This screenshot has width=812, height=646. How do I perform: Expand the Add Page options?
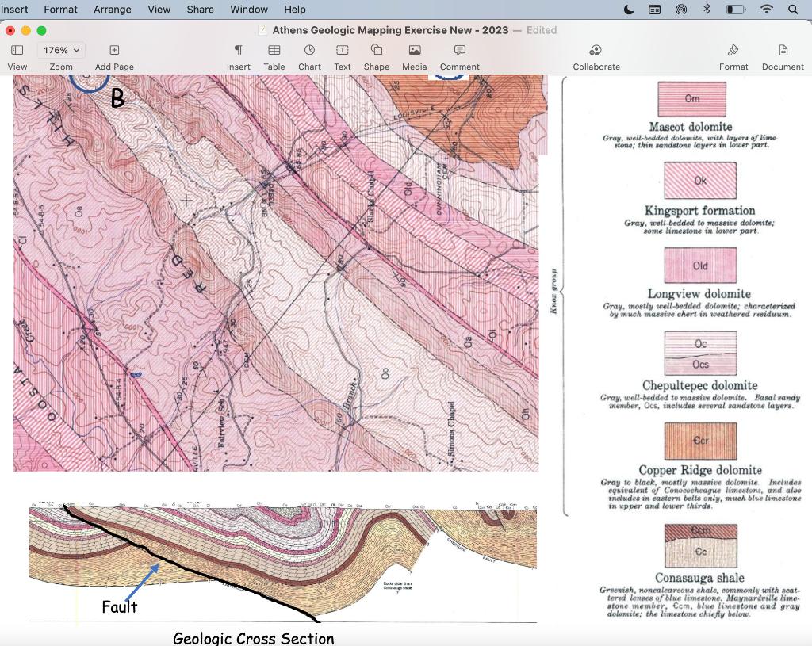pos(113,55)
